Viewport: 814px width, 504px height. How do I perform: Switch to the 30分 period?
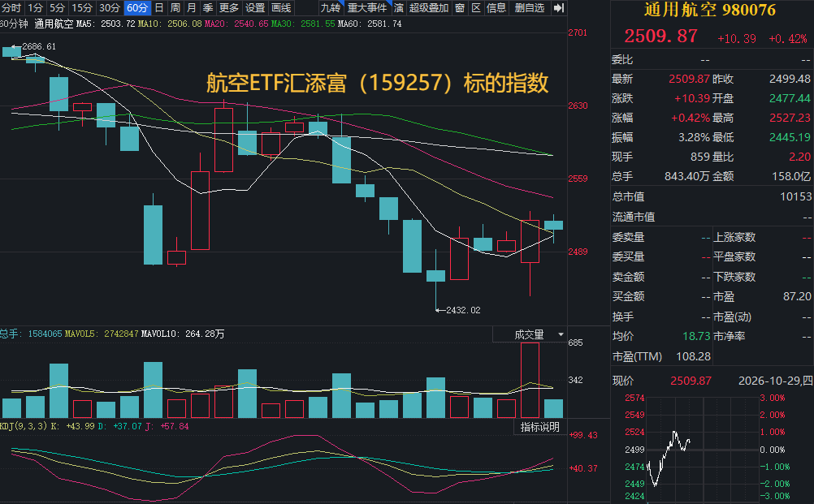tap(109, 8)
